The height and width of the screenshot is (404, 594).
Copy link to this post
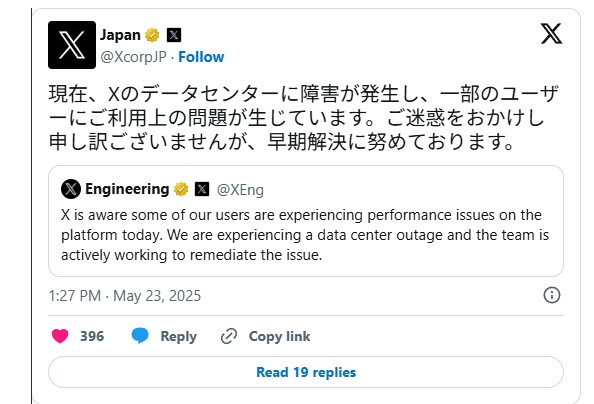(x=266, y=337)
